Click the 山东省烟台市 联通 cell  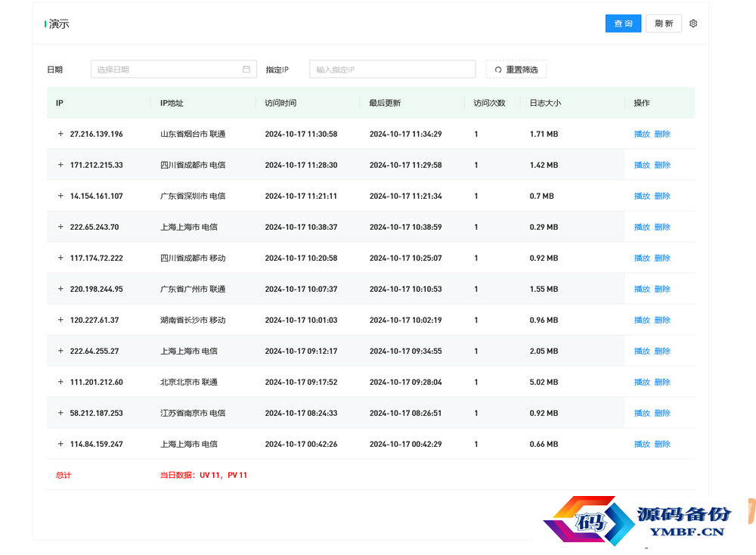[x=193, y=134]
